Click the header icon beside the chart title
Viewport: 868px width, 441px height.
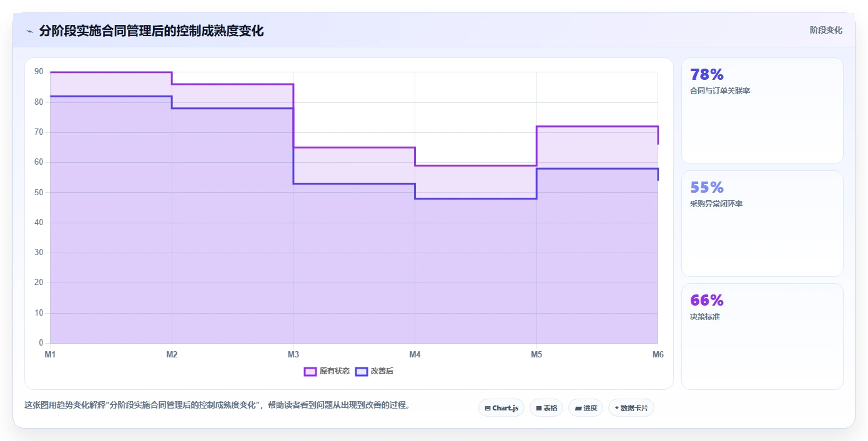coord(29,31)
